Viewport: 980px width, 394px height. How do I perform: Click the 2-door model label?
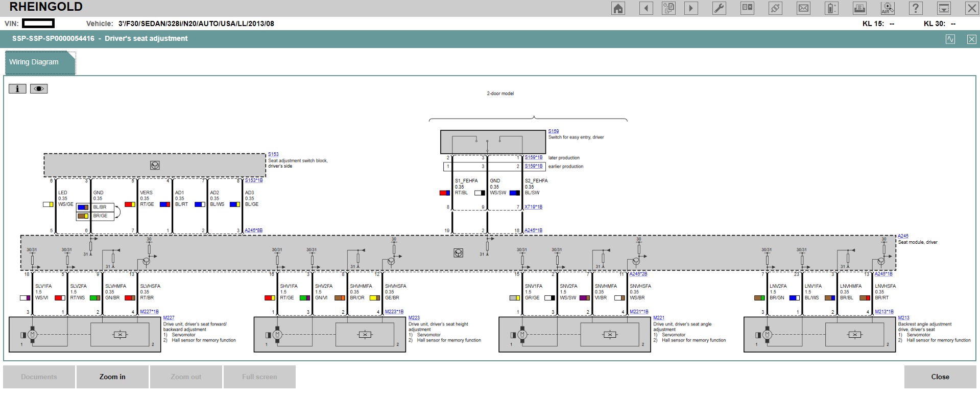[500, 94]
